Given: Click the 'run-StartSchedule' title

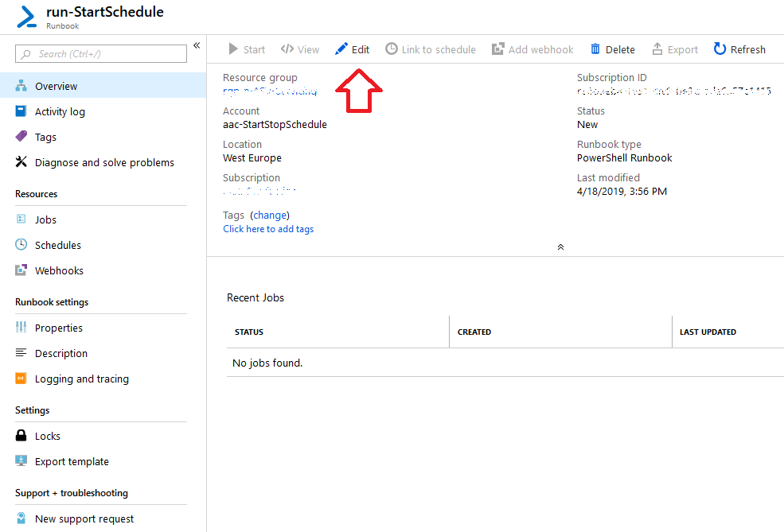Looking at the screenshot, I should pos(105,11).
